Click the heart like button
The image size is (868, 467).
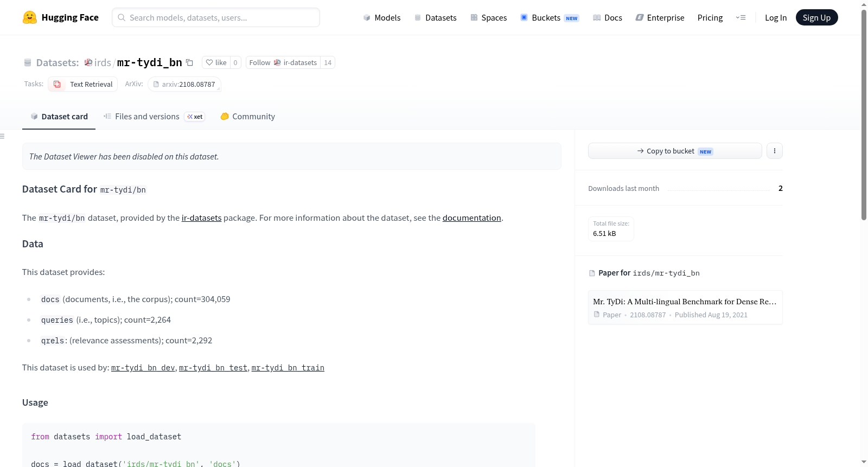coord(216,62)
